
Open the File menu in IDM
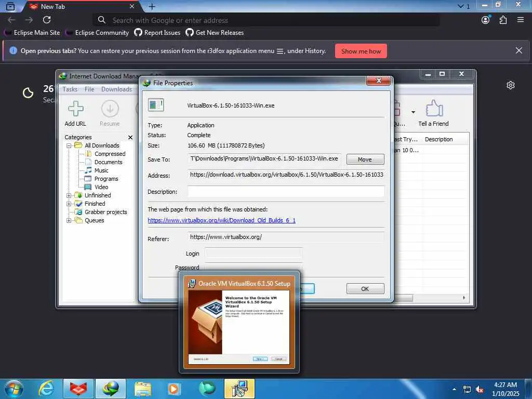(x=89, y=89)
